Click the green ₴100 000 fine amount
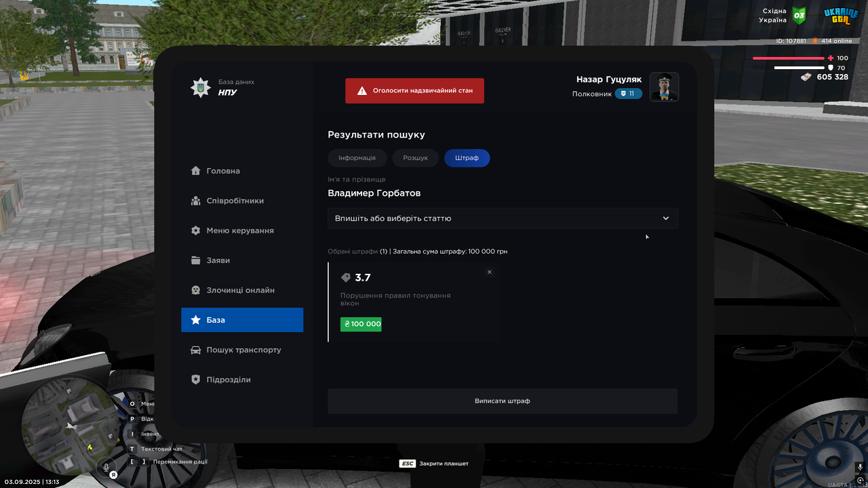The height and width of the screenshot is (488, 868). pos(361,324)
